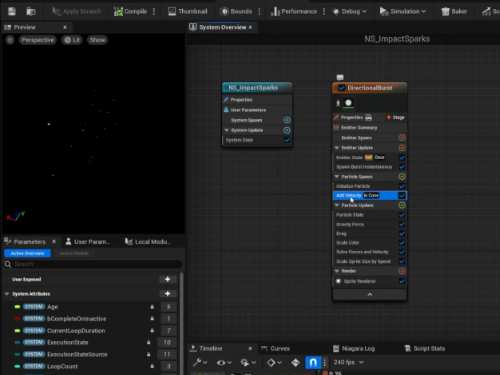The width and height of the screenshot is (500, 375).
Task: Click the timeline loop snapping magnet icon
Action: (x=313, y=362)
